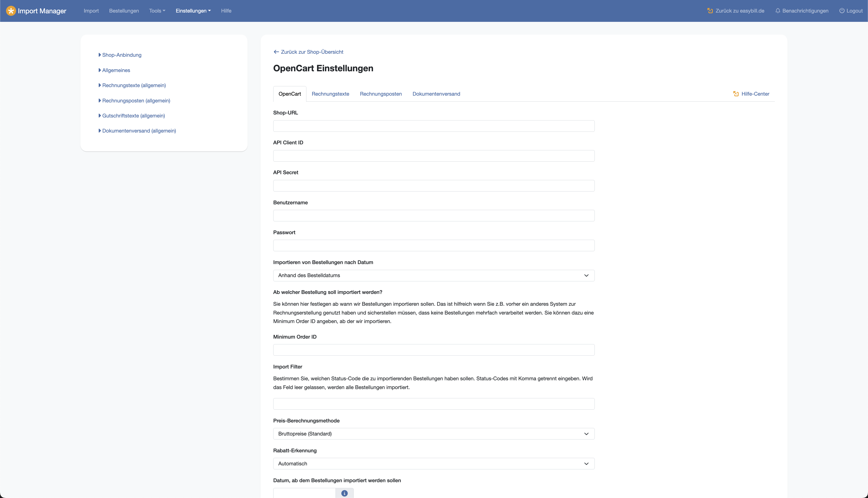Viewport: 868px width, 498px height.
Task: Expand the Shop-Anbindung sidebar triangle
Action: pyautogui.click(x=99, y=55)
